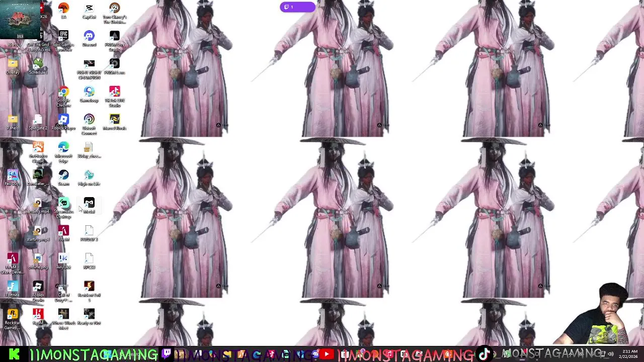
Task: Open the FiveM shortcut beside starting.mp4
Action: [x=63, y=233]
